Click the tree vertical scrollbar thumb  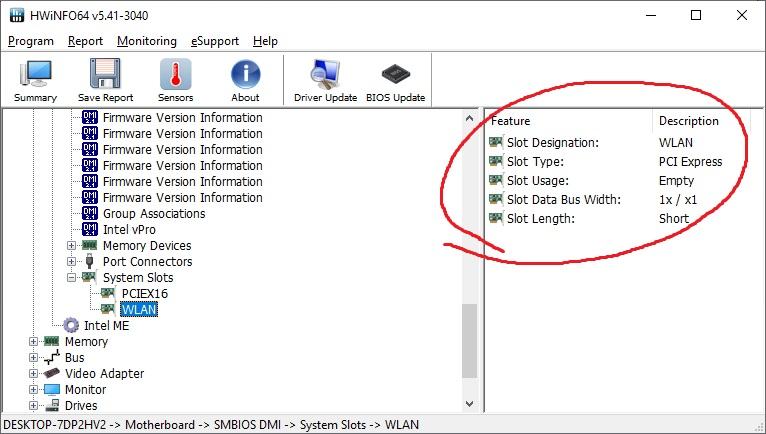tap(469, 341)
